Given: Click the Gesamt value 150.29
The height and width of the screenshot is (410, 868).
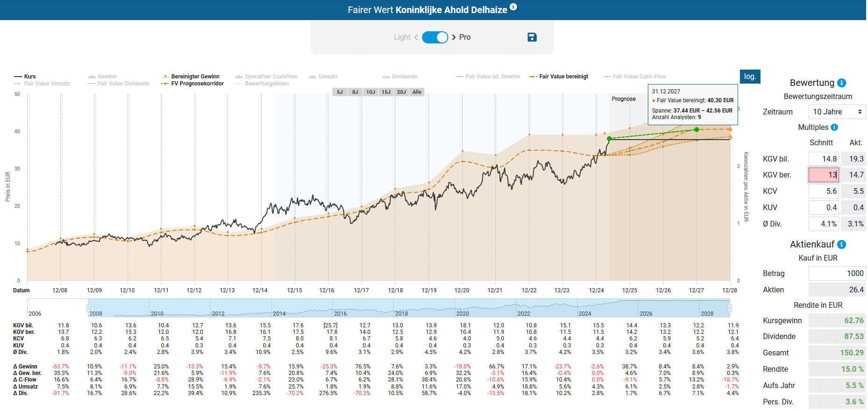Looking at the screenshot, I should [x=837, y=353].
